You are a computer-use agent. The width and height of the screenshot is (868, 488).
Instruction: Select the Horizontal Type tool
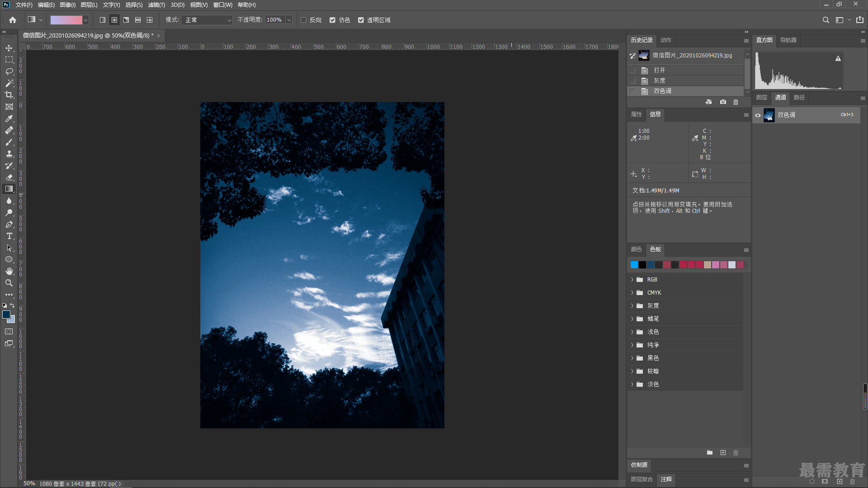click(9, 236)
